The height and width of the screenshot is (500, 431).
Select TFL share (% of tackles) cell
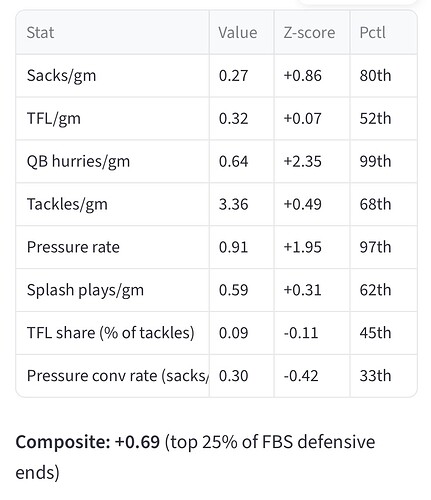coord(112,333)
